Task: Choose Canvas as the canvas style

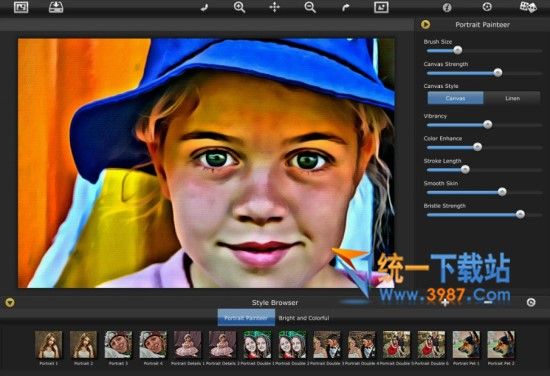Action: [x=455, y=98]
